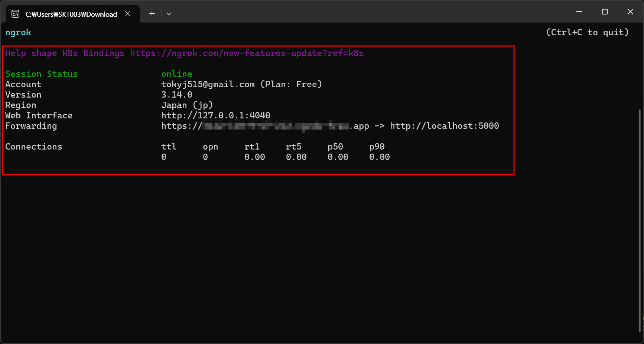Click the '(Ctrl+C to quit)' hint text
644x344 pixels.
(x=588, y=32)
